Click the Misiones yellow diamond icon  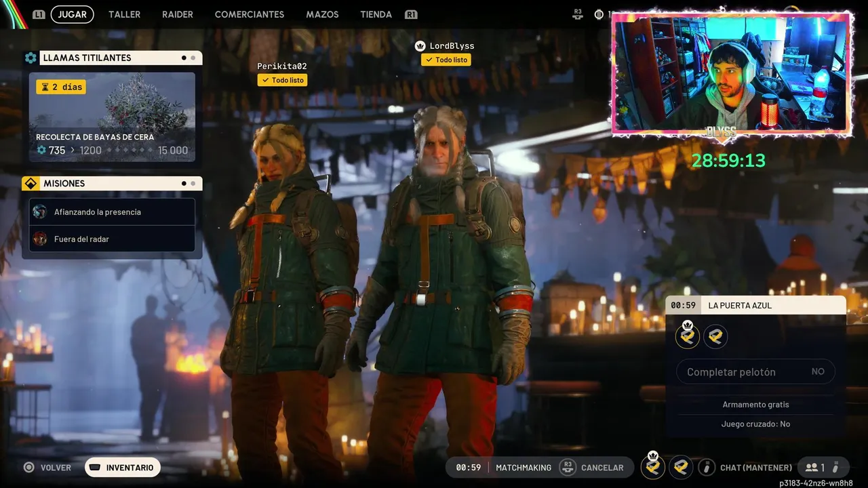(x=31, y=184)
